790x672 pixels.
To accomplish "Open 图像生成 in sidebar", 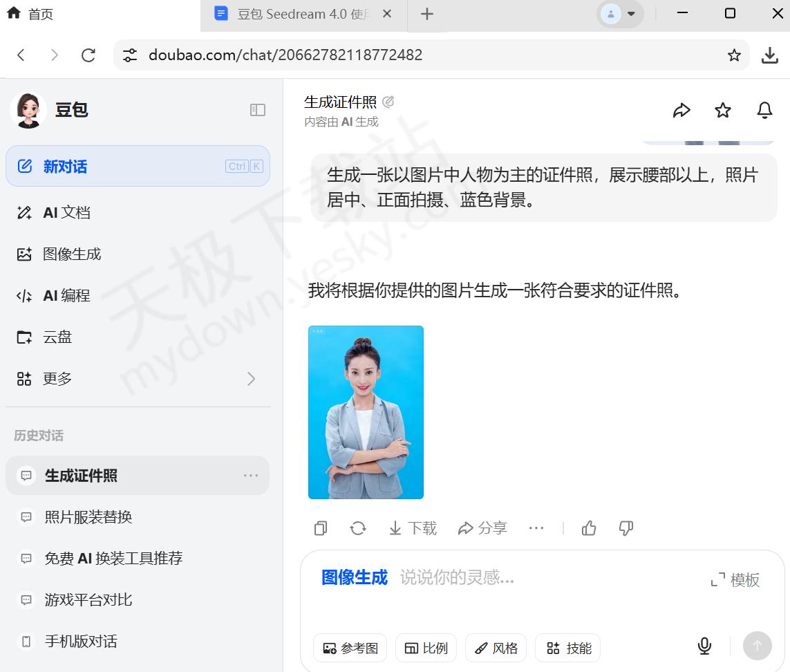I will (x=72, y=254).
